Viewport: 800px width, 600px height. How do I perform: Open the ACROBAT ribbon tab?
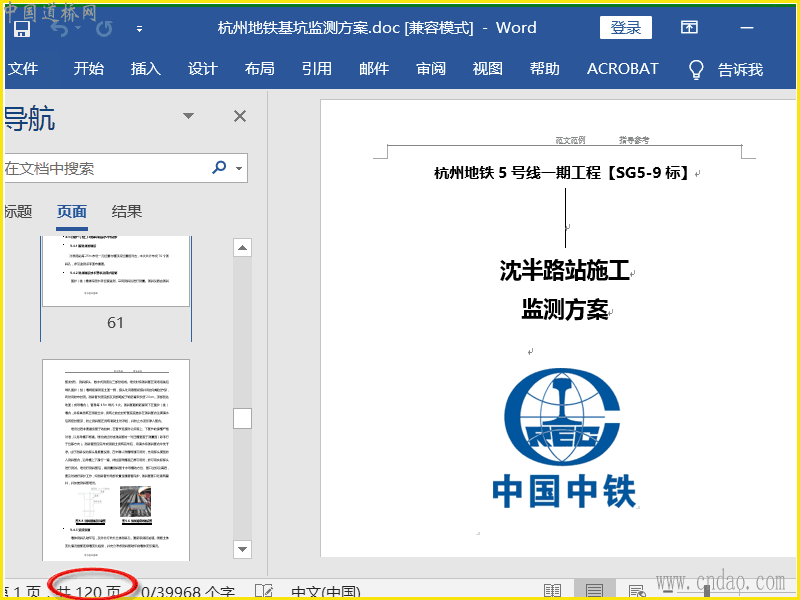[x=623, y=68]
